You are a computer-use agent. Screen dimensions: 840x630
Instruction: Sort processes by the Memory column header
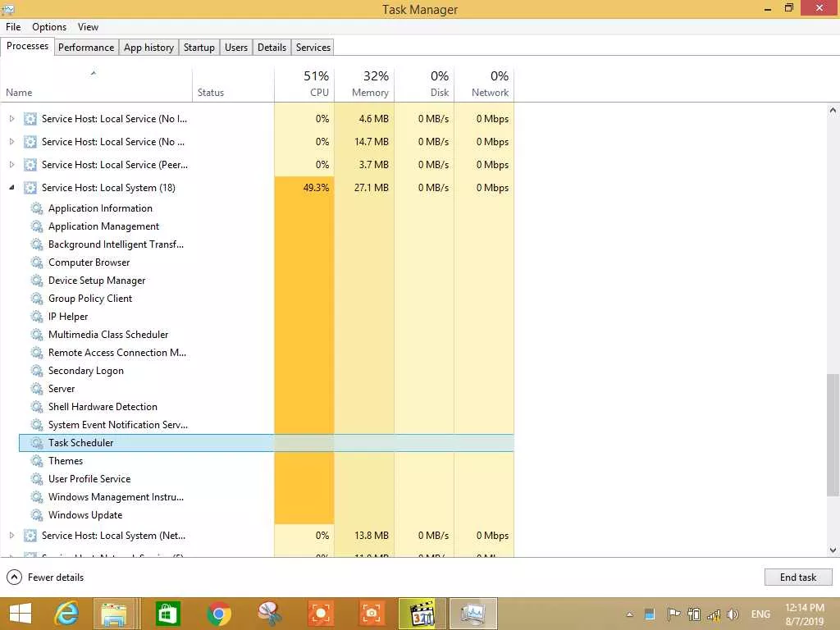364,84
